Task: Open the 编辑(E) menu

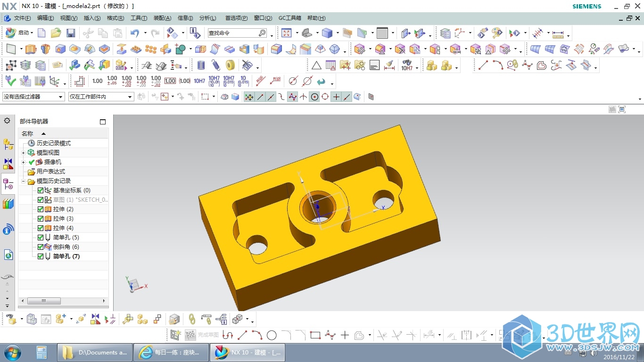Action: 45,18
